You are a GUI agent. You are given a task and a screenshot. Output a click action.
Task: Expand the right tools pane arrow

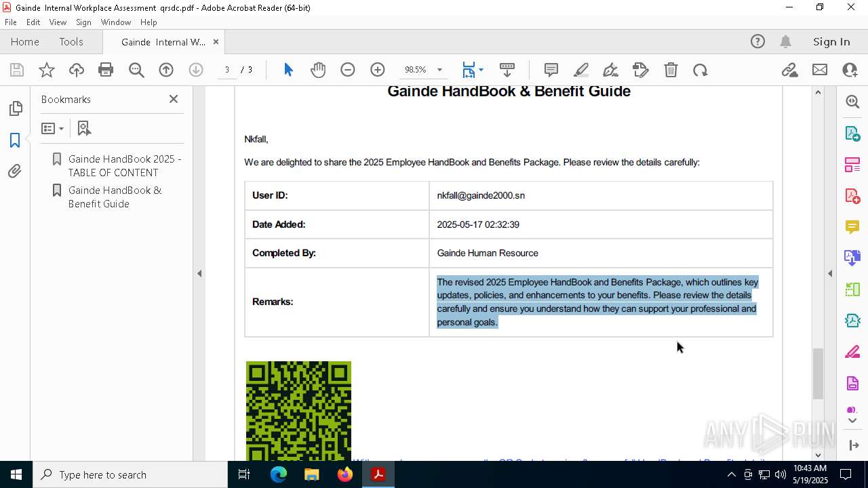(x=853, y=445)
